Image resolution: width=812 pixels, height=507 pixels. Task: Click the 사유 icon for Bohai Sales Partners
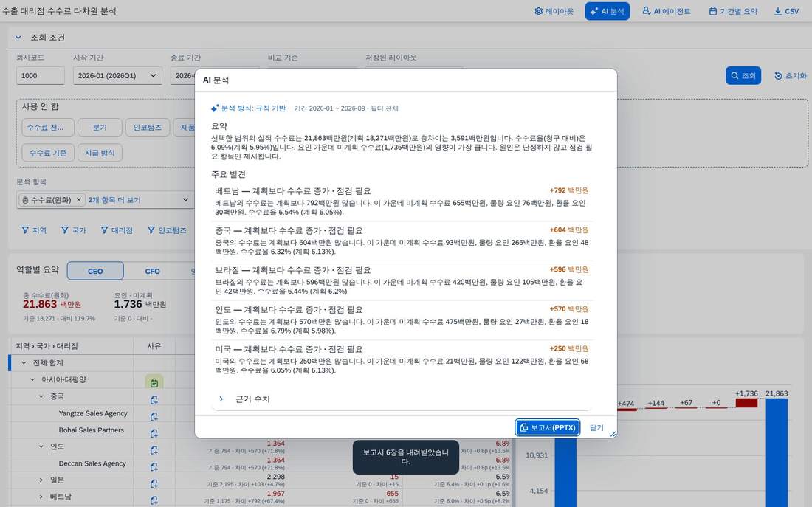coord(154,433)
